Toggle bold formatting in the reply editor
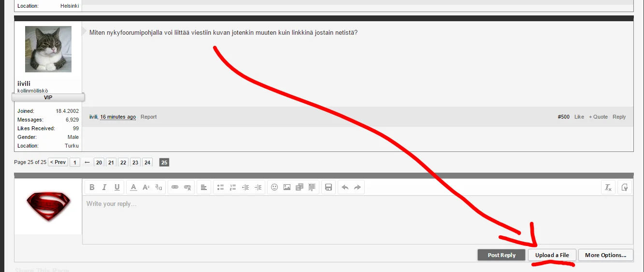644x272 pixels. [x=92, y=187]
